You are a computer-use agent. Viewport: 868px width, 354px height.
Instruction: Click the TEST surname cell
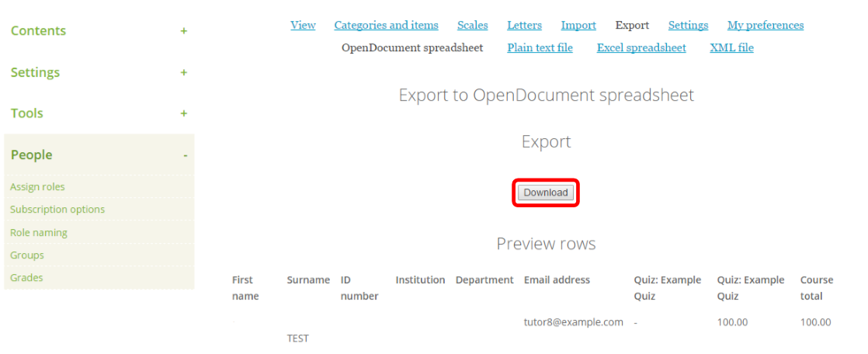coord(298,338)
